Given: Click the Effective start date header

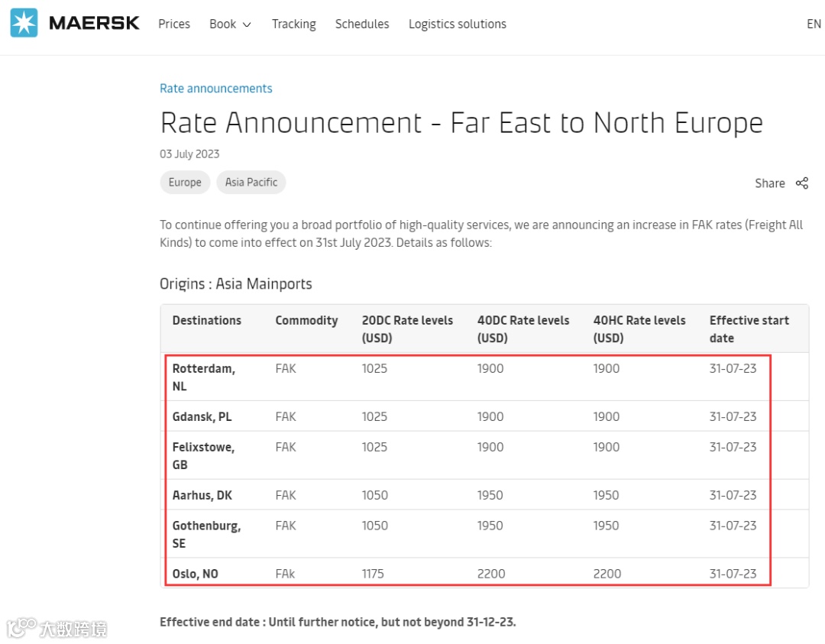Looking at the screenshot, I should tap(749, 328).
